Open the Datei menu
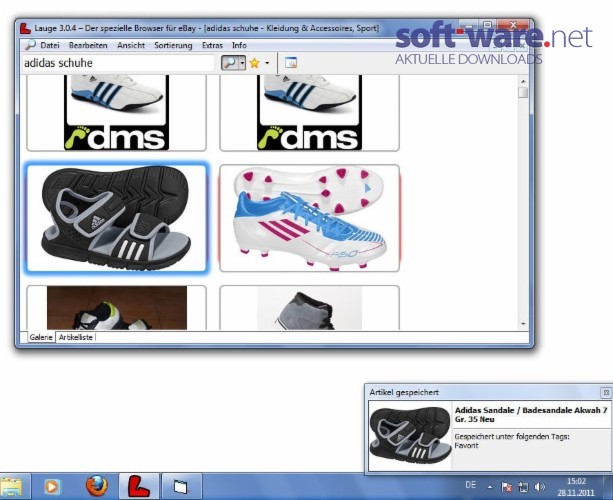Viewport: 613px width, 500px height. [50, 45]
